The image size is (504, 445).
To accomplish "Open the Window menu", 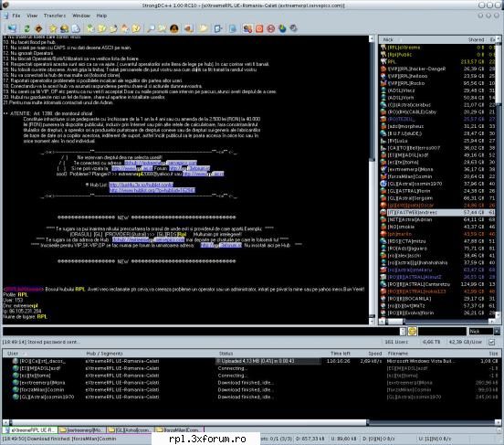I will pyautogui.click(x=81, y=16).
